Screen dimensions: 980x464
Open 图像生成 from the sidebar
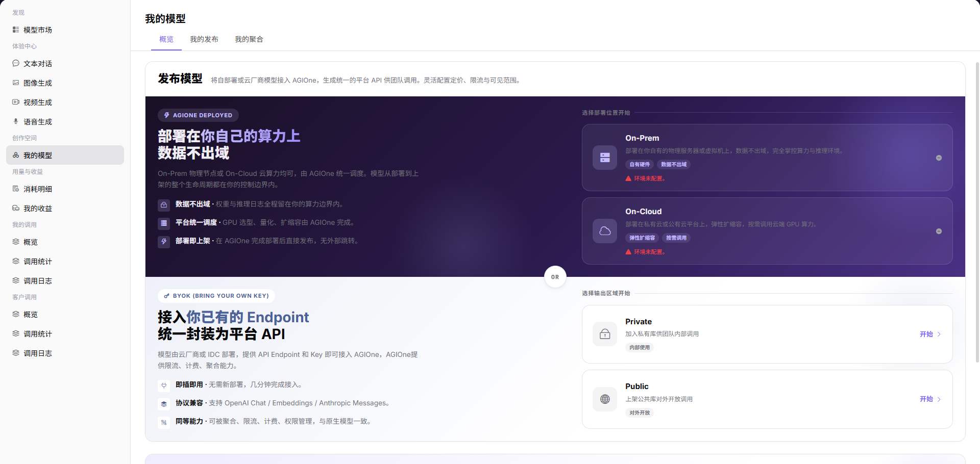click(x=65, y=83)
